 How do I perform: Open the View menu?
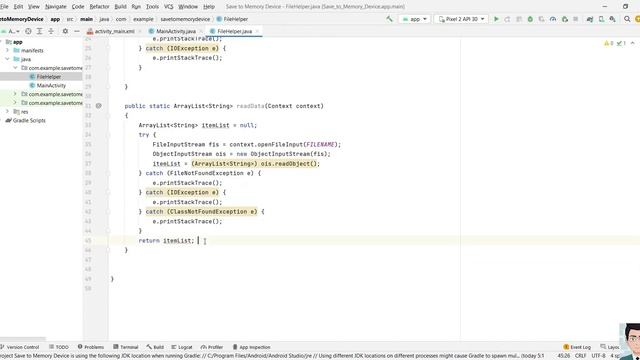(x=34, y=7)
